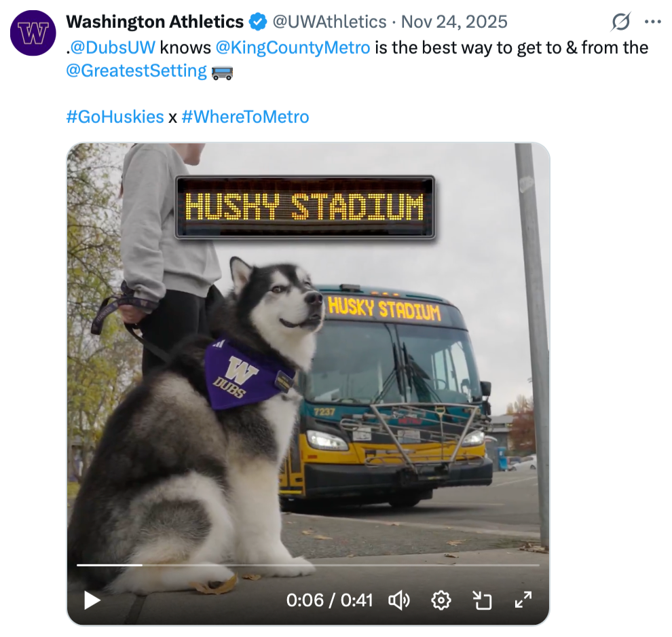Open the @KingCountyMetro mention
This screenshot has height=637, width=672.
pyautogui.click(x=293, y=48)
